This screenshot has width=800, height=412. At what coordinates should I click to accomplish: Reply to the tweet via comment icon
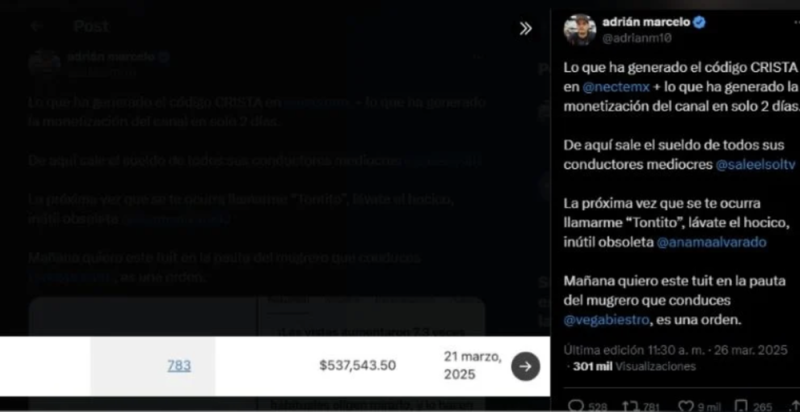576,406
